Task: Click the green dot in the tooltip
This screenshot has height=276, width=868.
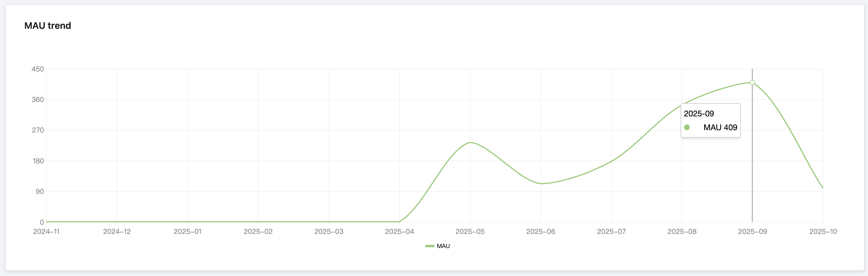Action: 687,127
